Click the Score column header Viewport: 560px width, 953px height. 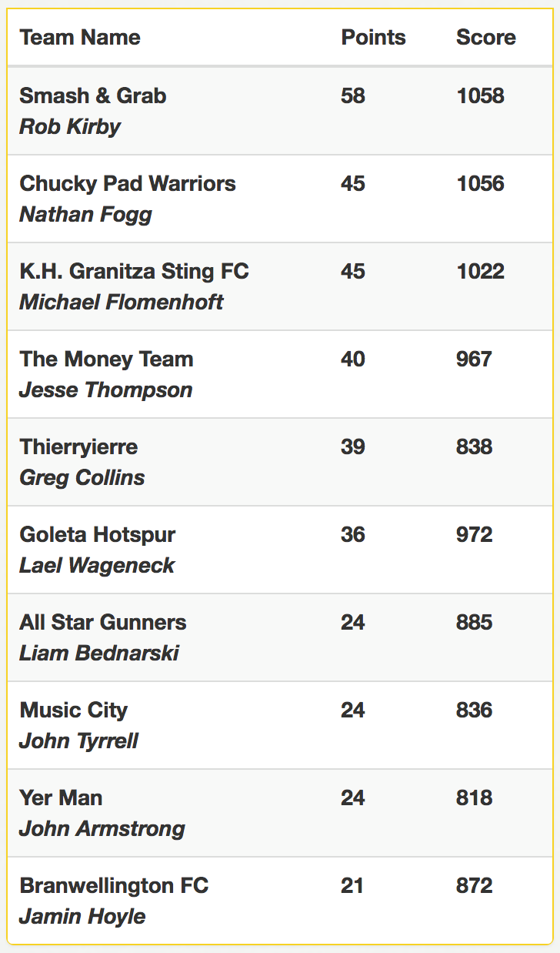pos(486,37)
